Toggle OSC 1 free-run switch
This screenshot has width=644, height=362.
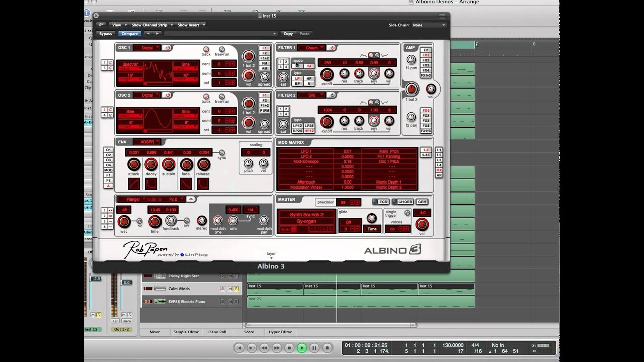click(x=222, y=49)
